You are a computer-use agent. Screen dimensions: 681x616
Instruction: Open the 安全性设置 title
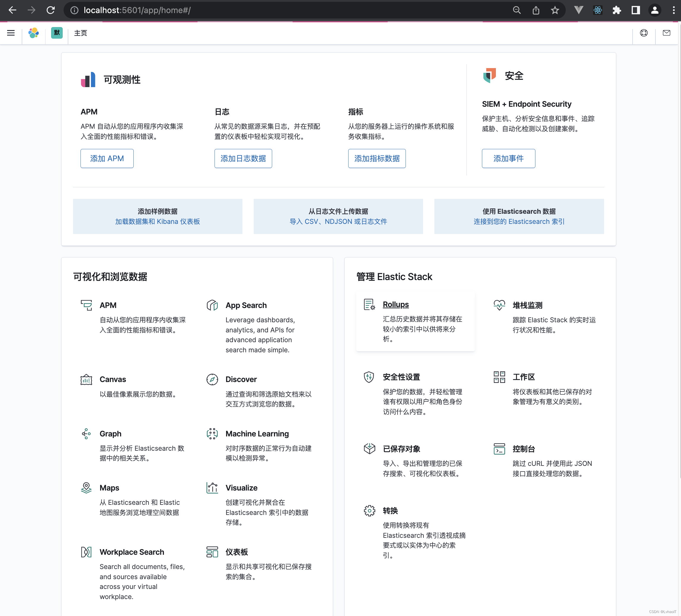tap(401, 377)
